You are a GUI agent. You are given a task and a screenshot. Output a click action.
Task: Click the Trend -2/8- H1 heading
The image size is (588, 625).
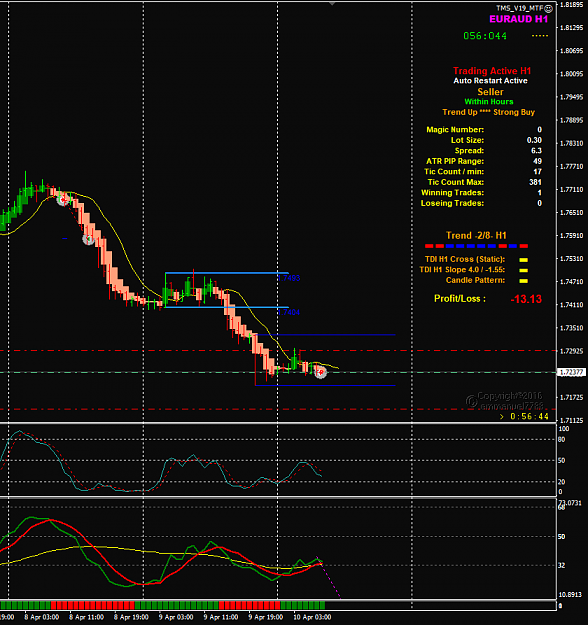(x=476, y=236)
